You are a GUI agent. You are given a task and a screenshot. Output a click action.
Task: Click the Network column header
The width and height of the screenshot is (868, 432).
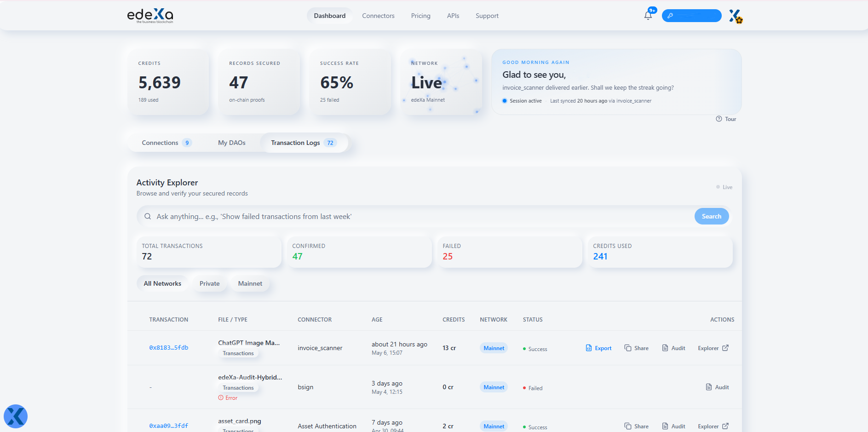click(494, 320)
